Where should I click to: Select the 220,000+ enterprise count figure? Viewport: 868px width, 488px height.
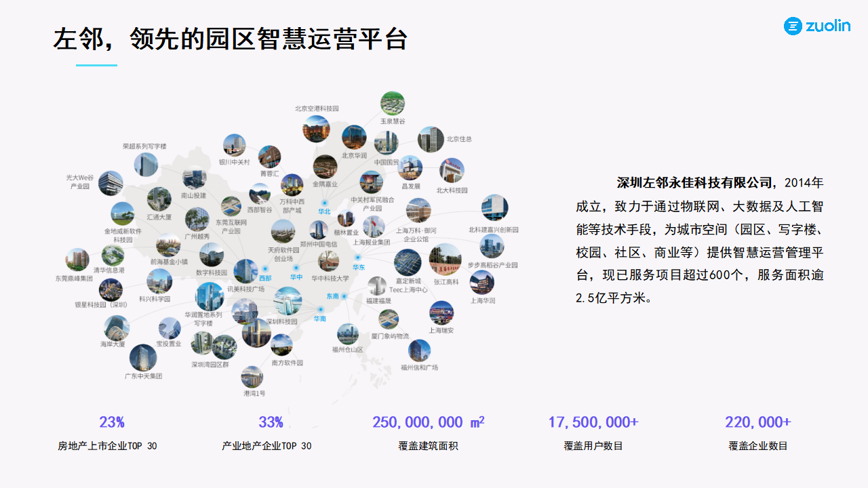click(758, 422)
